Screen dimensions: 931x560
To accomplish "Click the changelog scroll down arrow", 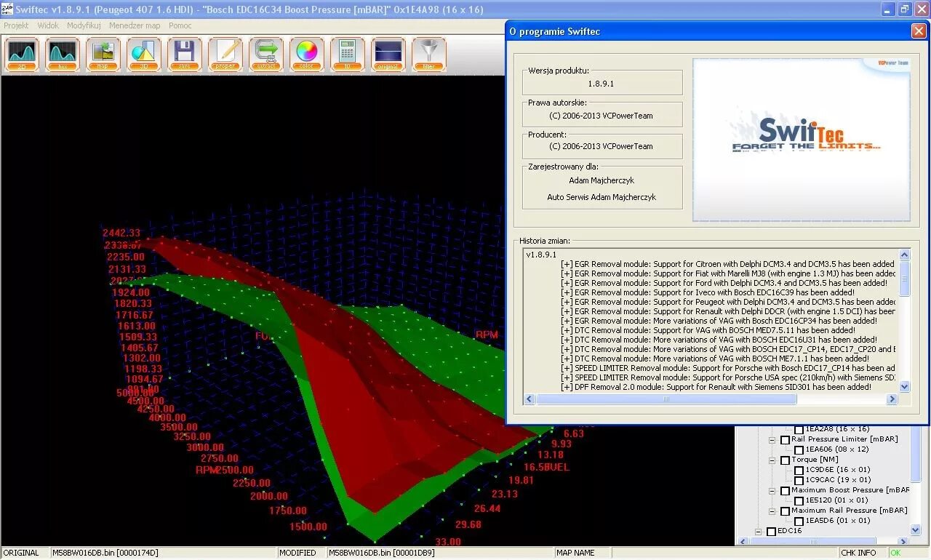I will 905,387.
